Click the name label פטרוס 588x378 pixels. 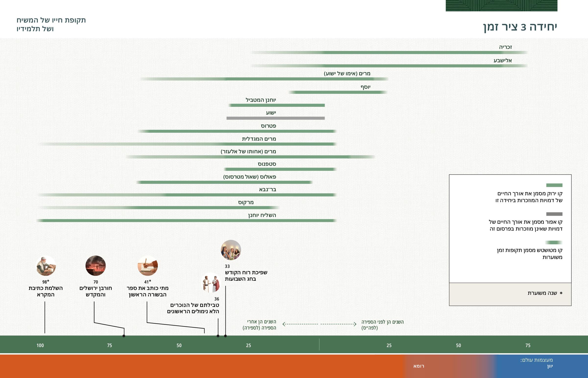(x=268, y=126)
